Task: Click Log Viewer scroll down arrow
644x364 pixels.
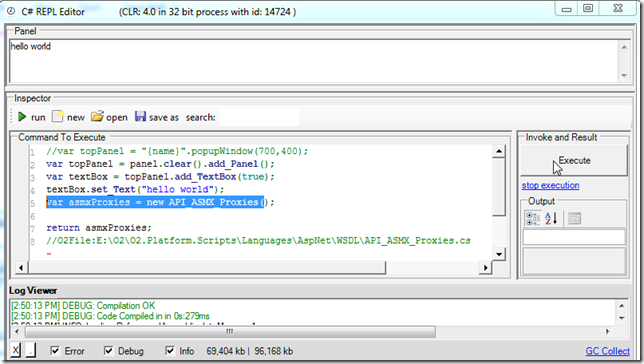Action: (x=621, y=318)
